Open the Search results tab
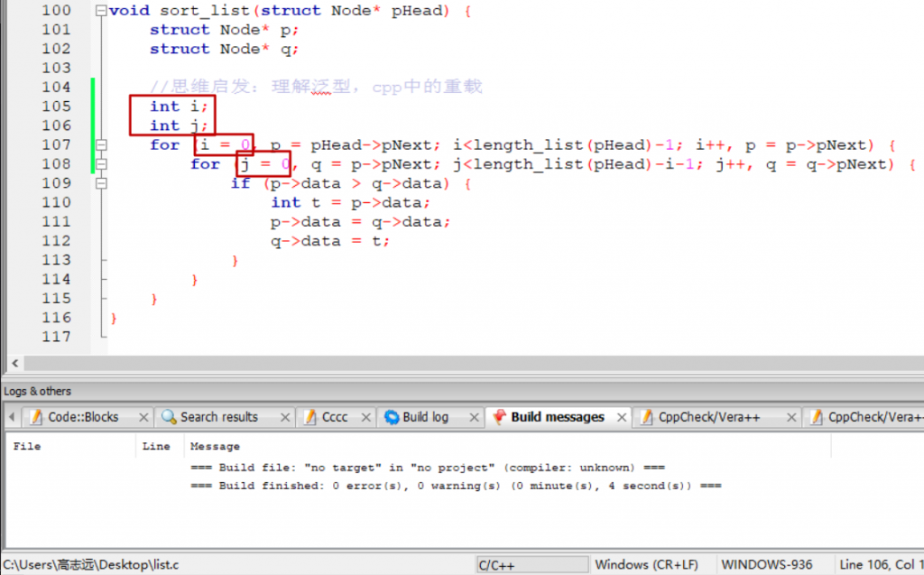 tap(218, 417)
